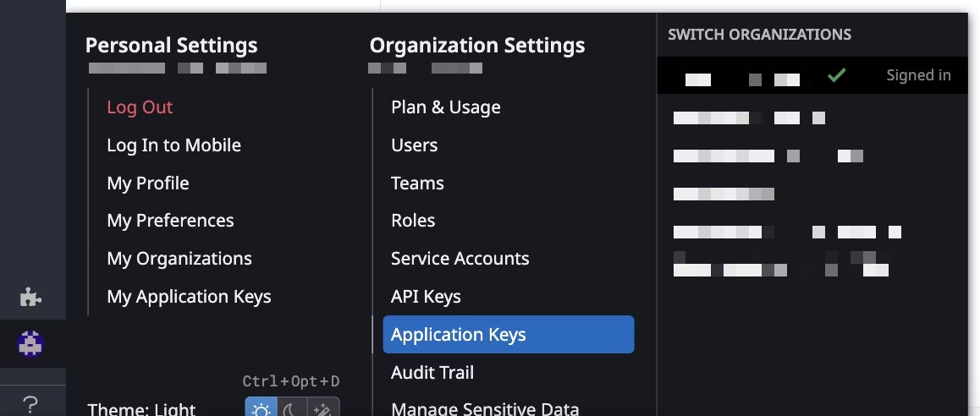Switch to light theme with sun icon
Screen dimensions: 980x416
261,409
